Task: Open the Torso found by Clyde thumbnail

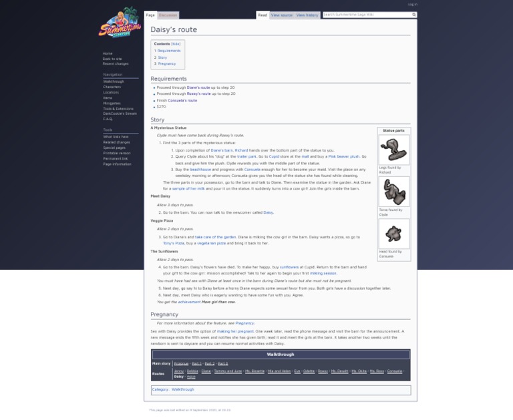Action: 393,192
